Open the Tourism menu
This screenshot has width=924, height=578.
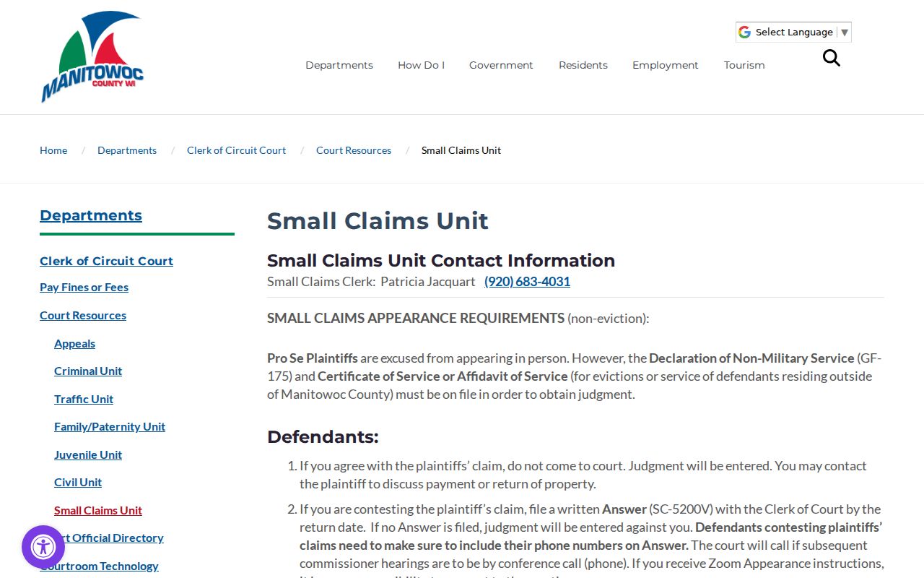[x=744, y=65]
